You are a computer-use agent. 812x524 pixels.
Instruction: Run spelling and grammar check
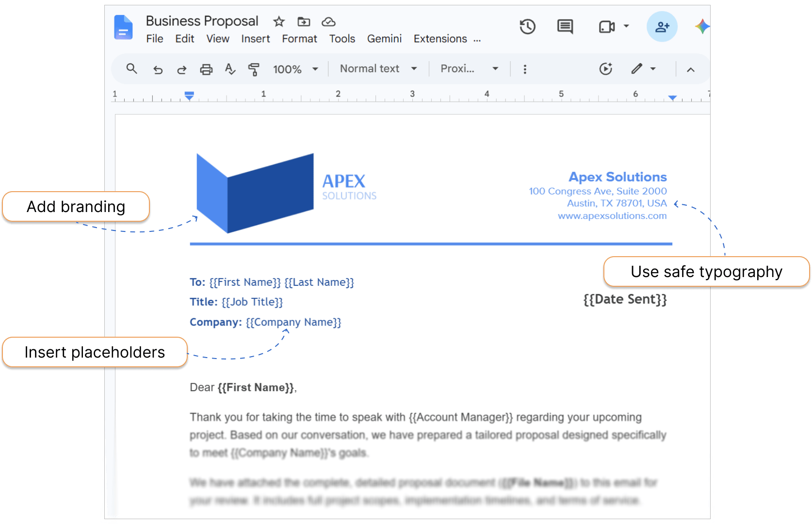[x=230, y=69]
